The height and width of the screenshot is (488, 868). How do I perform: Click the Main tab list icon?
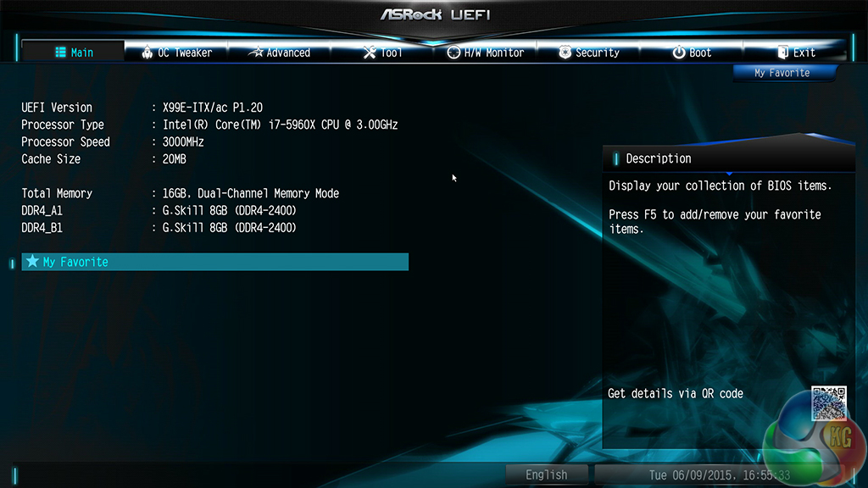click(x=60, y=52)
